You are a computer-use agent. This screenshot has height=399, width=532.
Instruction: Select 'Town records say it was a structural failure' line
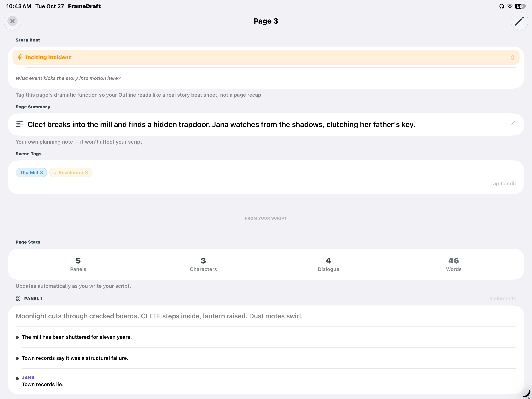75,358
